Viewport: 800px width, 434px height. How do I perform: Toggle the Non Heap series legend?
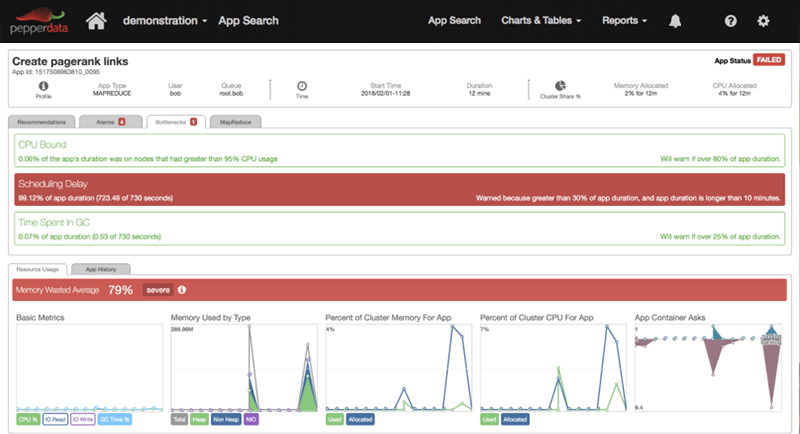click(226, 419)
